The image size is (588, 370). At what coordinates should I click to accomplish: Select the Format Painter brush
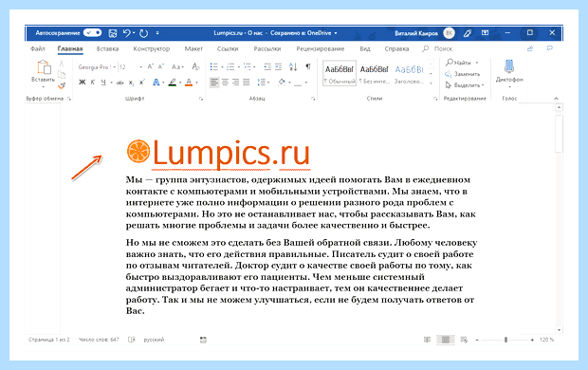click(x=62, y=86)
